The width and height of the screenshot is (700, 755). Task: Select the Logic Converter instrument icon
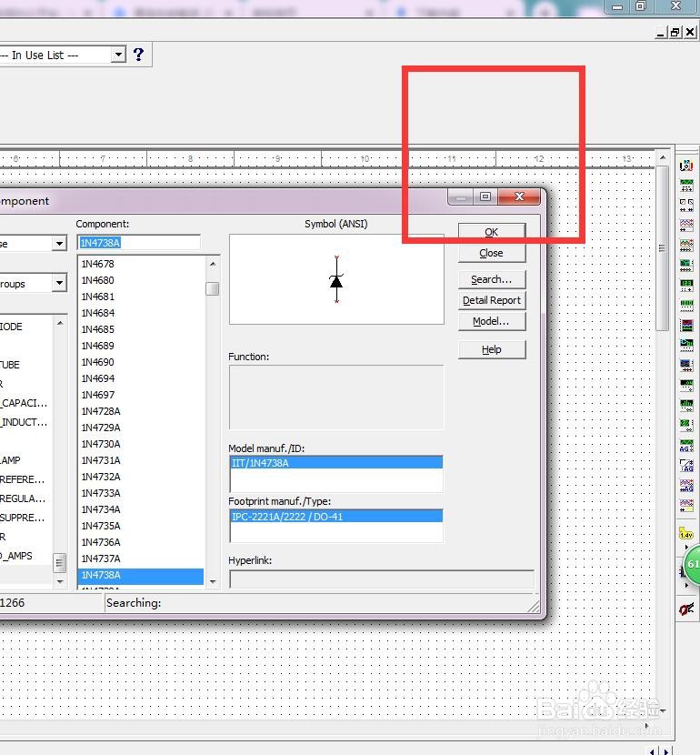(686, 345)
